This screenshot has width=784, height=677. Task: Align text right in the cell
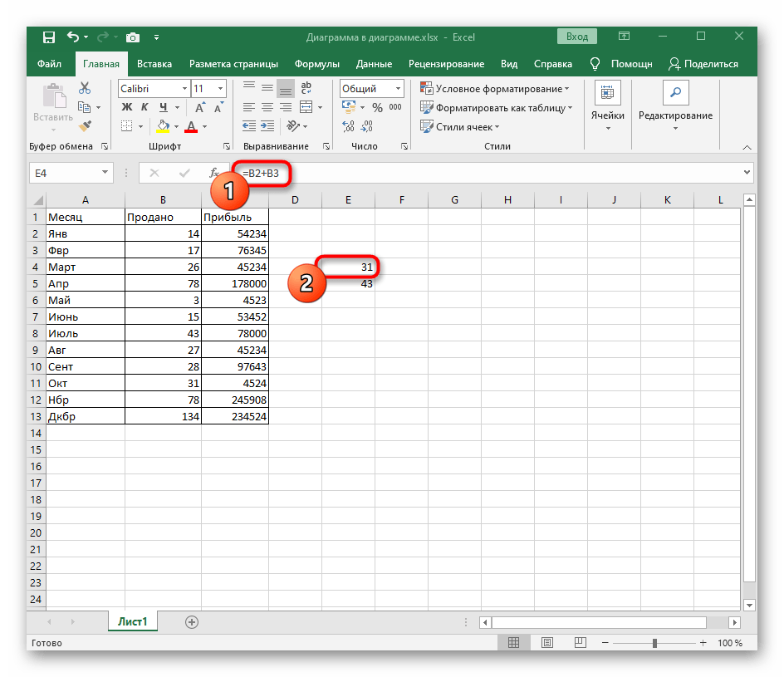coord(286,107)
